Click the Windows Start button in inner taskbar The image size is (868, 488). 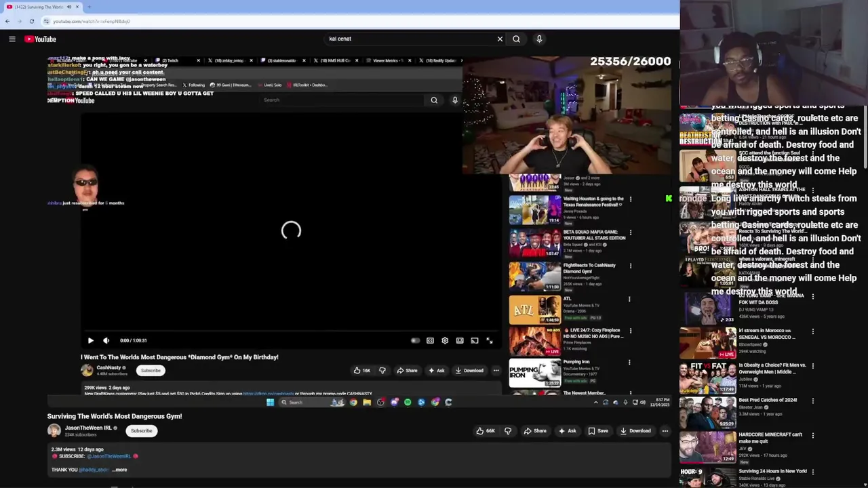[270, 403]
